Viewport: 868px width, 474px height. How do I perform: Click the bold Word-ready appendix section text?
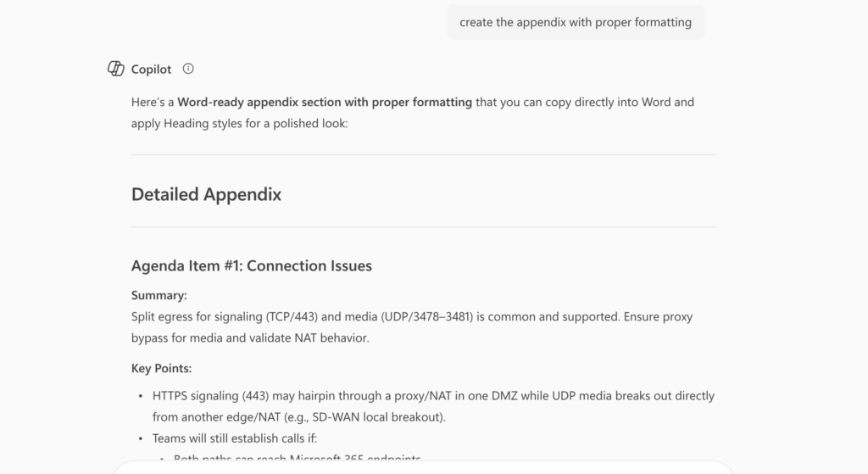(325, 103)
